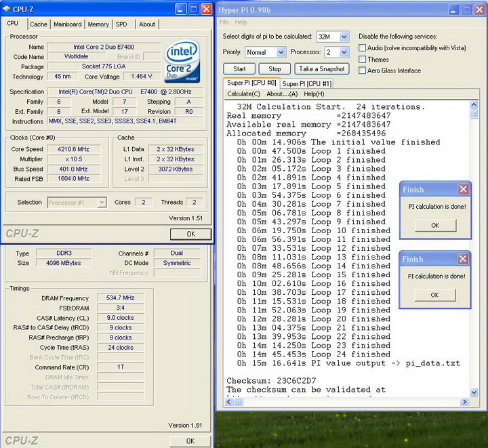Open the Processors count dropdown
Screen dimensions: 488x448
pos(343,52)
